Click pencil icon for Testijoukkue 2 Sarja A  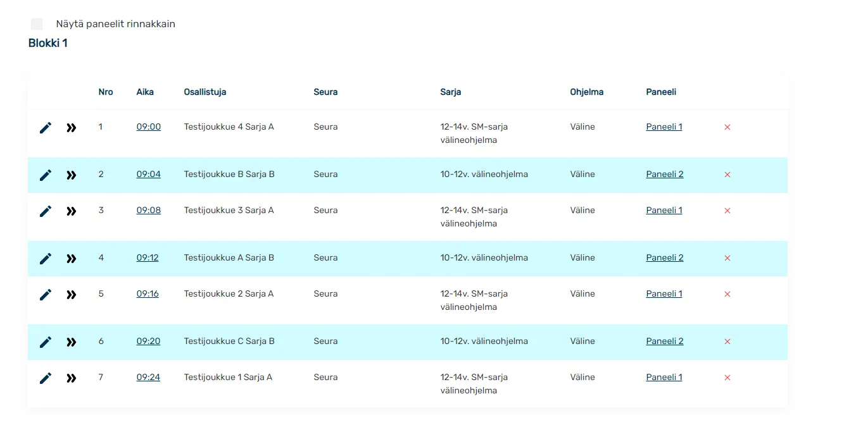click(46, 295)
